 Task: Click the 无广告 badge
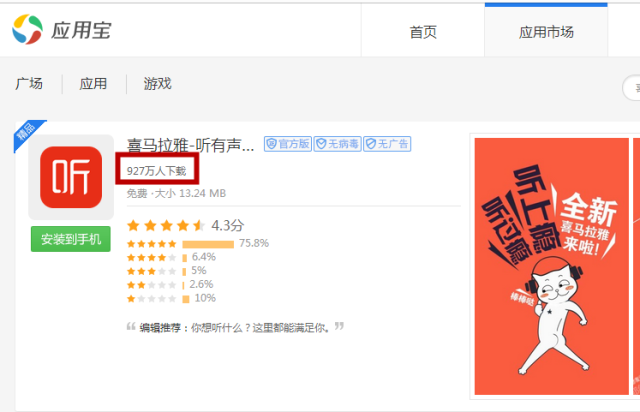387,144
